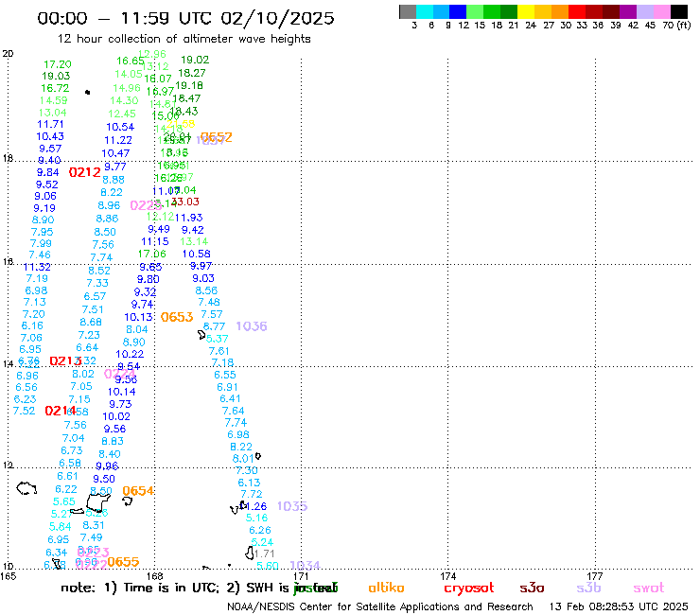This screenshot has width=700, height=615.
Task: Click the timestamp '13 Feb 08:28:53 UTC 2025'
Action: pos(619,606)
